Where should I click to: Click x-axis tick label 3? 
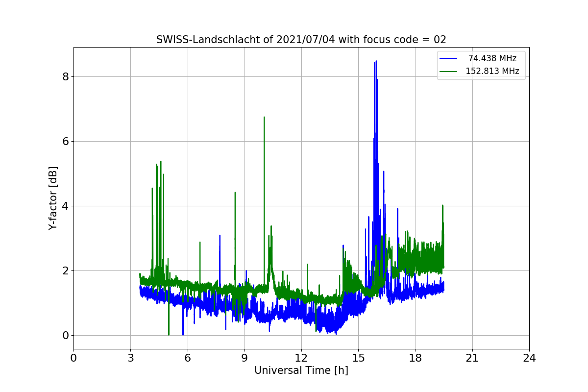130,358
